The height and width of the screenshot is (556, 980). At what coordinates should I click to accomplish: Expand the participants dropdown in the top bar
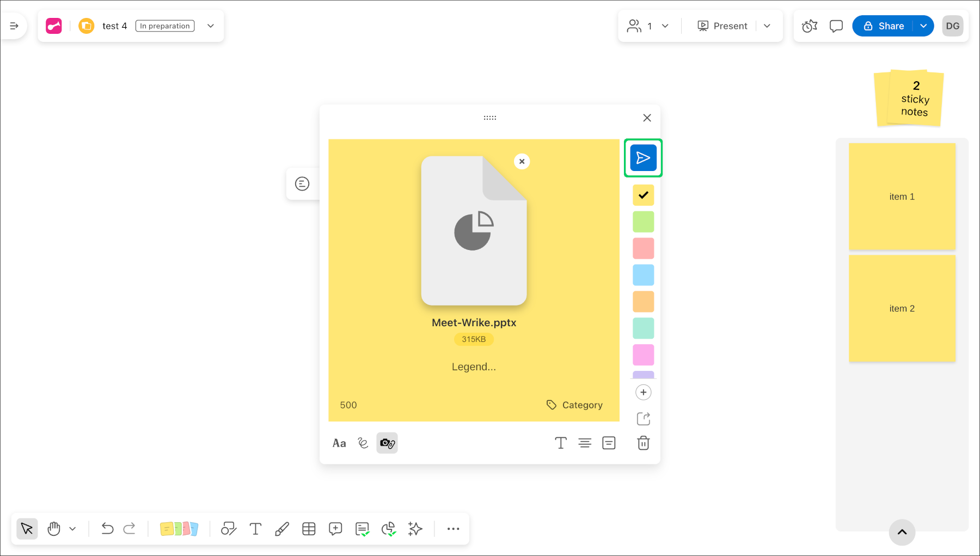[x=665, y=26]
